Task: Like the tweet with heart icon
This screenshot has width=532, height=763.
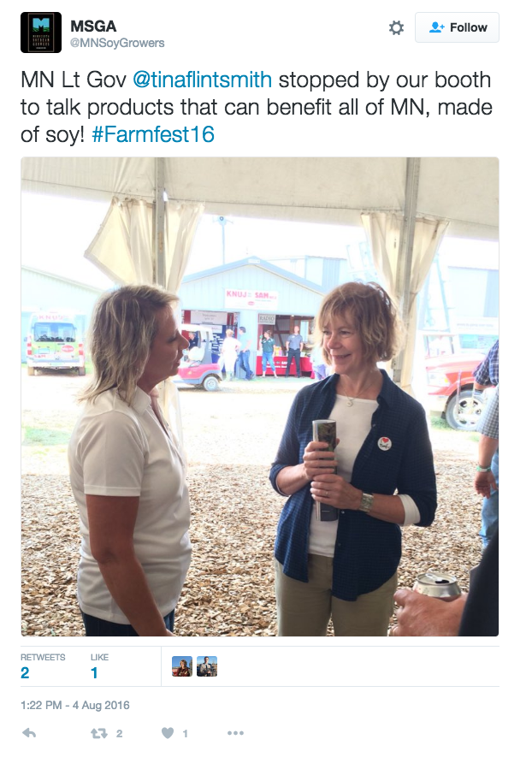Action: point(168,733)
